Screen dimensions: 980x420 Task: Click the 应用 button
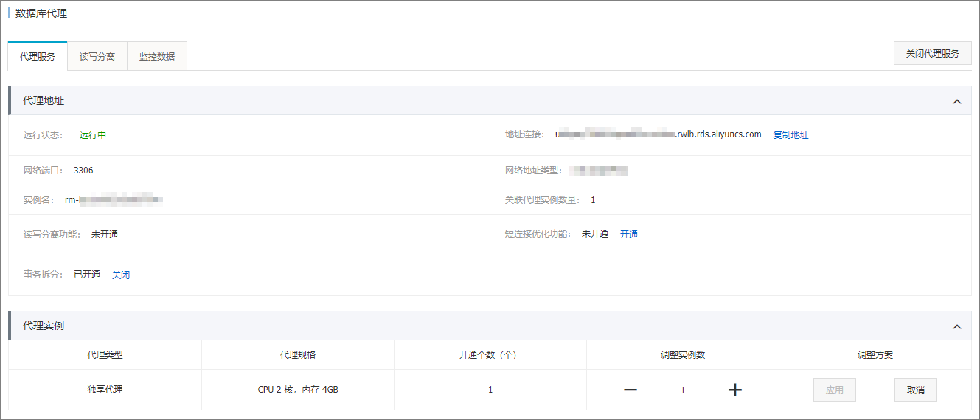coord(835,390)
